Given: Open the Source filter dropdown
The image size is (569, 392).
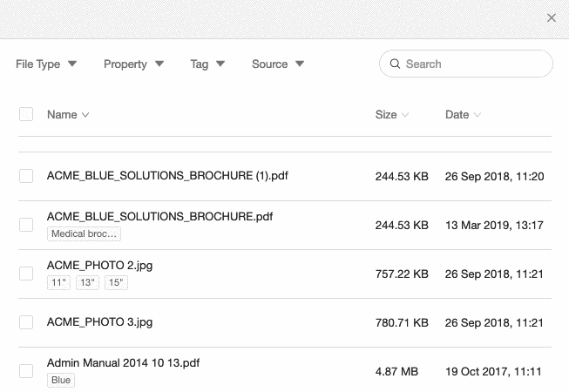Looking at the screenshot, I should [x=278, y=64].
